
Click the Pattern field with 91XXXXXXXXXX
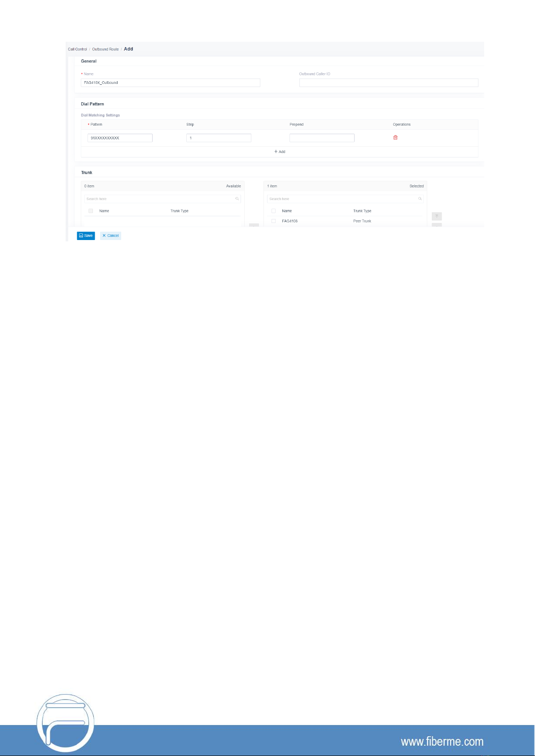pyautogui.click(x=120, y=138)
